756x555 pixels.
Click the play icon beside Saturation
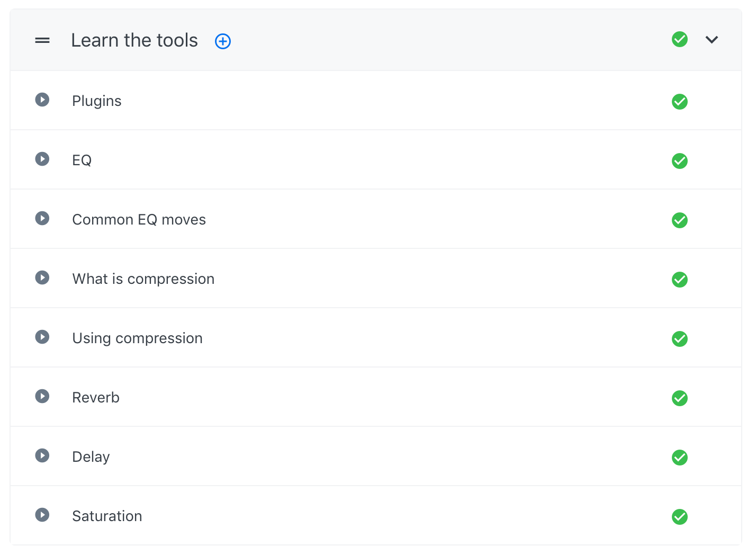coord(42,515)
